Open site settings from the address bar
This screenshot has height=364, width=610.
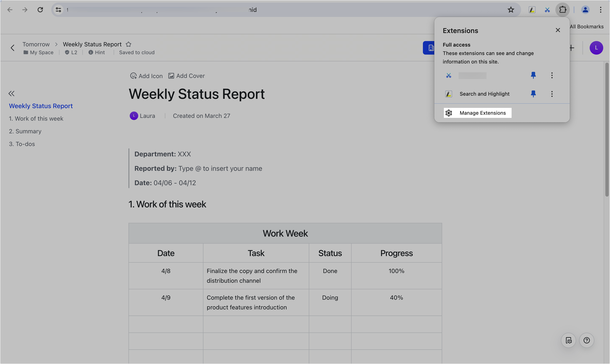pos(58,10)
